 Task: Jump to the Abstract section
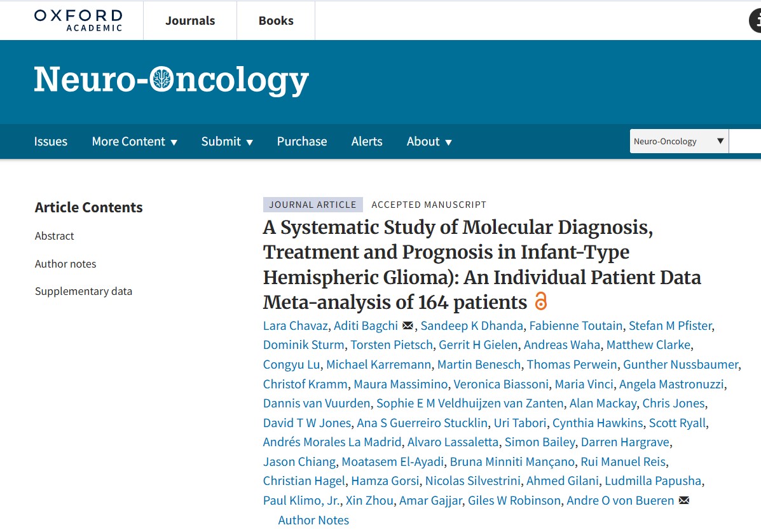coord(54,236)
